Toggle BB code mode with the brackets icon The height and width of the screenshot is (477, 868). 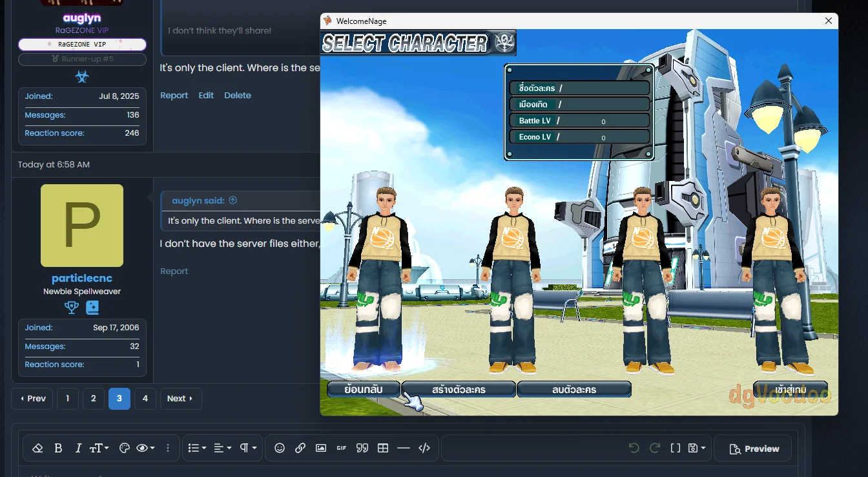[x=675, y=448]
